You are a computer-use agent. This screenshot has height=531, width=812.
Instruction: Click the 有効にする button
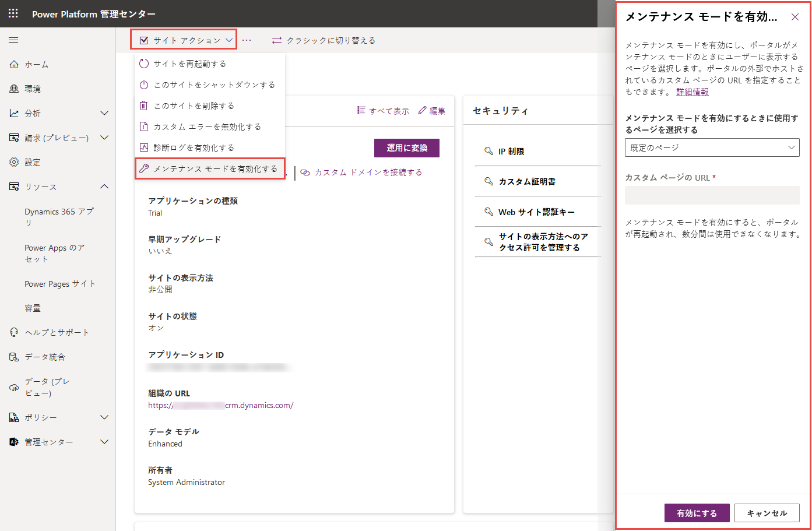pyautogui.click(x=697, y=513)
